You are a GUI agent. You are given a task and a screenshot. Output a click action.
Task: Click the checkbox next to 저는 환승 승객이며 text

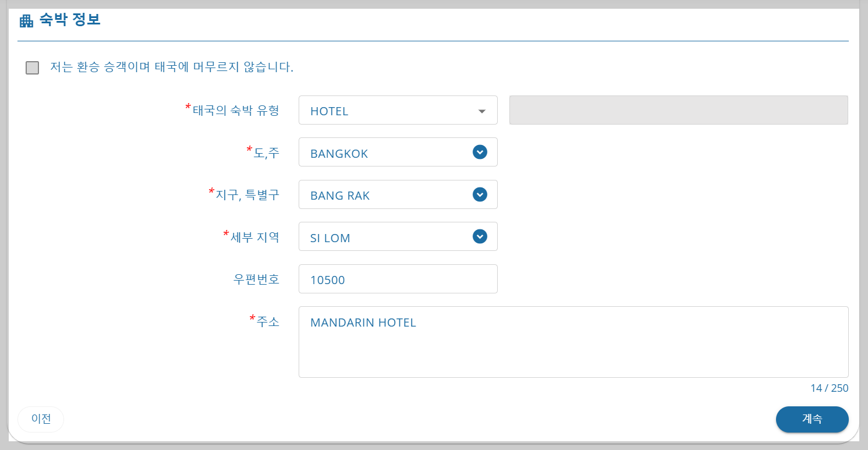click(32, 68)
